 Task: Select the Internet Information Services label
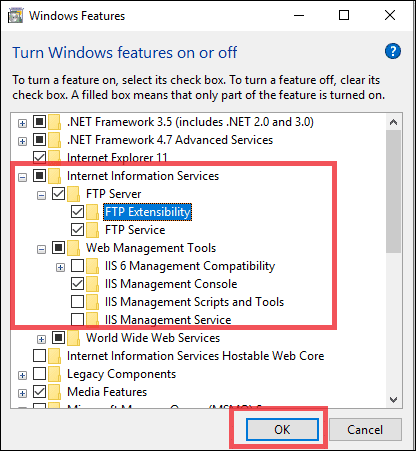(143, 176)
